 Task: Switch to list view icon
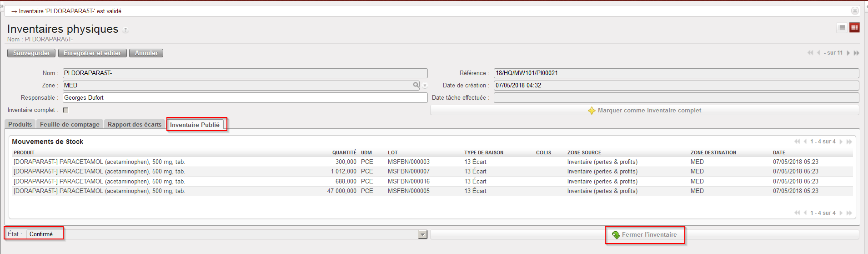pos(842,28)
